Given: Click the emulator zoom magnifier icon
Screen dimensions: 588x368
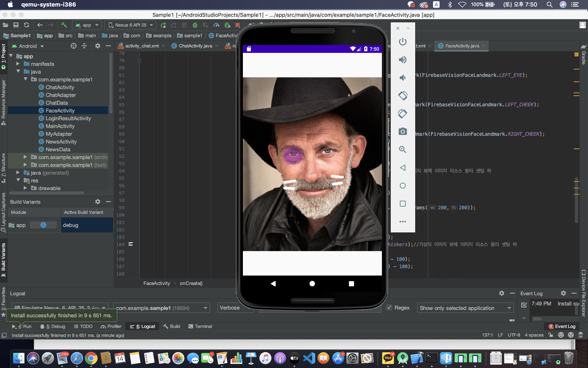Looking at the screenshot, I should (403, 149).
